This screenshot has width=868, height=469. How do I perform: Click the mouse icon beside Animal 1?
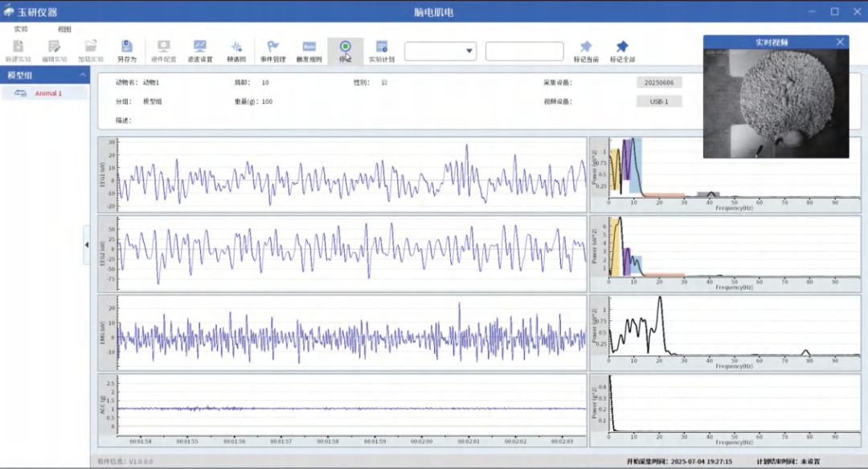(20, 93)
